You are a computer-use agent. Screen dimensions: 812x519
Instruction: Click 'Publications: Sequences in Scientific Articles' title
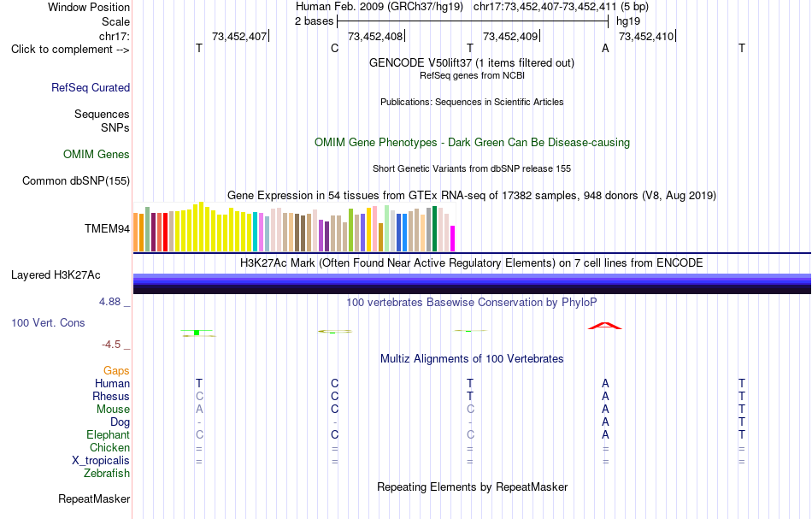472,102
